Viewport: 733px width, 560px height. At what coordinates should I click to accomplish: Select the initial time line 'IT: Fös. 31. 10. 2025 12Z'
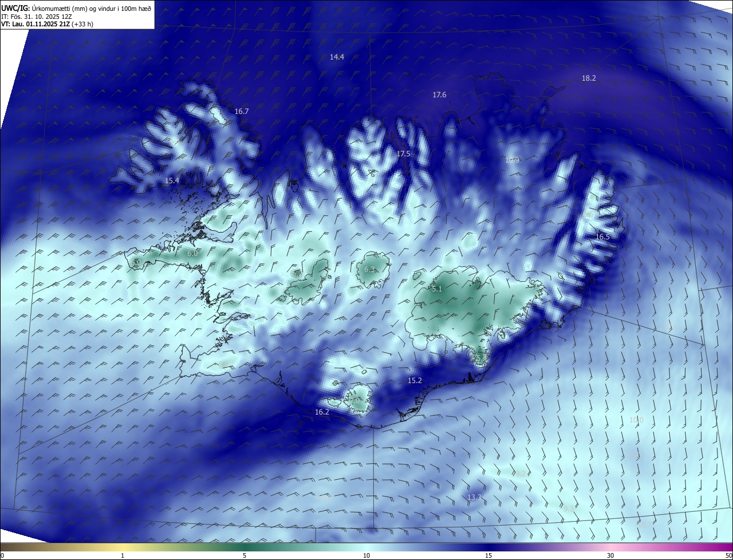(x=37, y=17)
